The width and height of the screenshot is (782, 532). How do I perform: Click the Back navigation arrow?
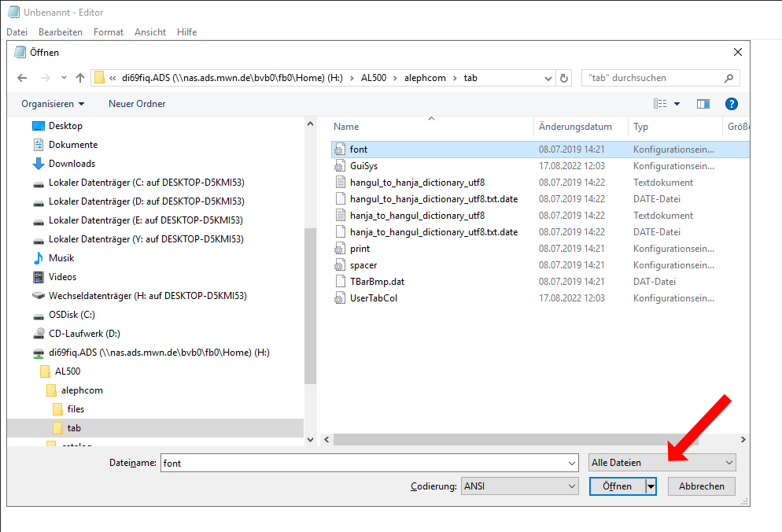pos(22,78)
